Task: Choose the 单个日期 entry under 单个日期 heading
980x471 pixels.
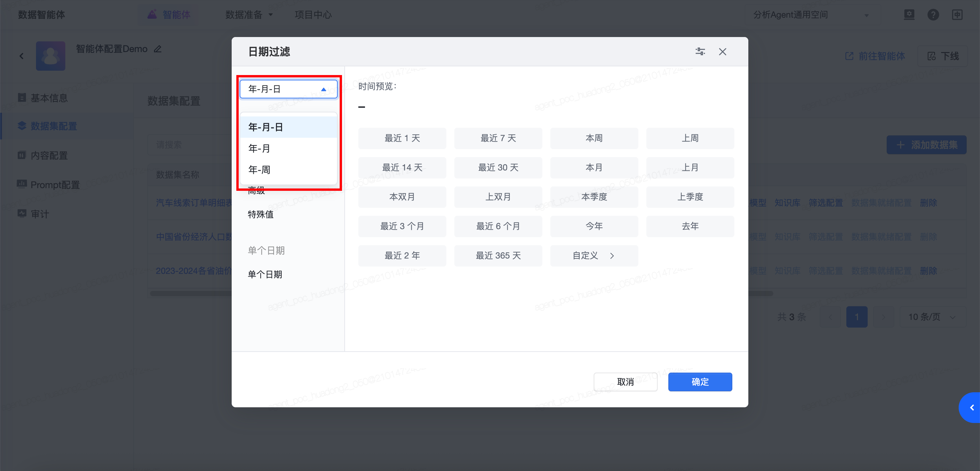Action: [x=265, y=275]
